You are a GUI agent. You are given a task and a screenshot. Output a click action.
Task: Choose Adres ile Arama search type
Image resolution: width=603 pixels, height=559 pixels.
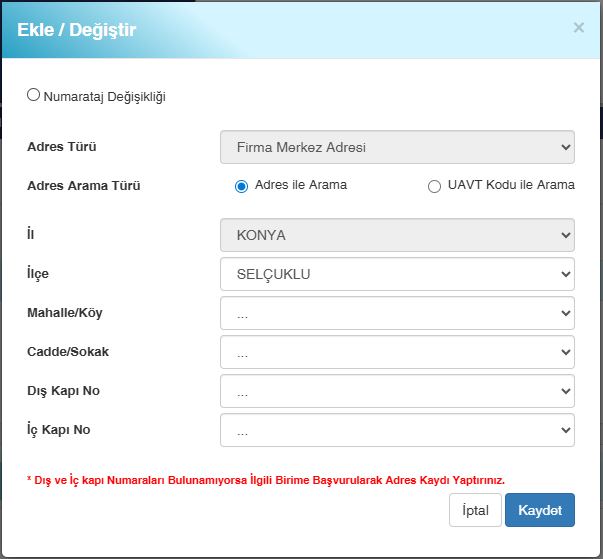(x=241, y=186)
